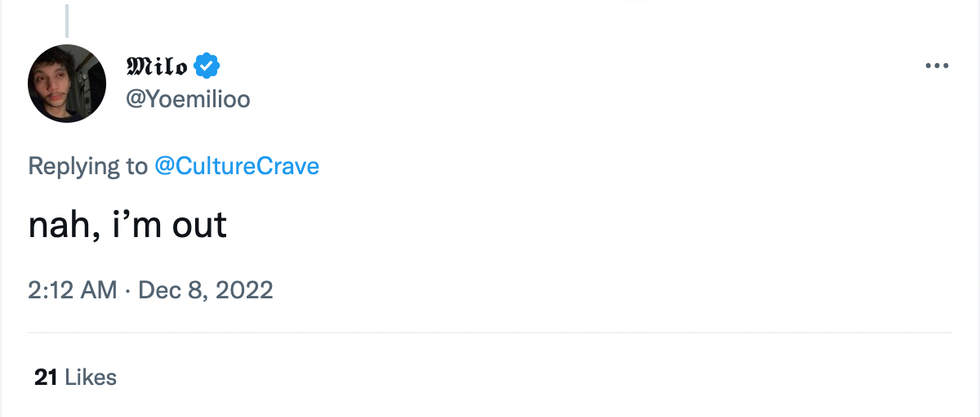980x417 pixels.
Task: Click the blue verified checkmark badge
Action: coord(207,66)
